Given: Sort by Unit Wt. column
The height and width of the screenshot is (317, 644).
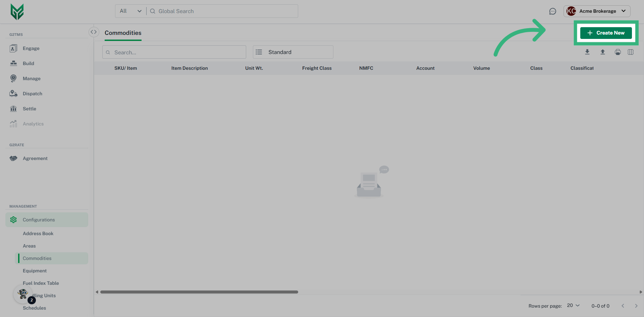Looking at the screenshot, I should click(x=254, y=68).
